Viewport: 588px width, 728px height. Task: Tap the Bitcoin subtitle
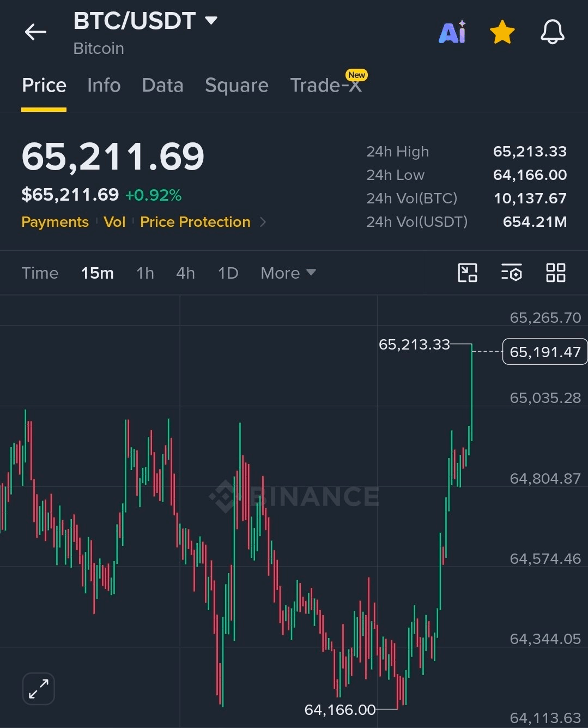99,49
